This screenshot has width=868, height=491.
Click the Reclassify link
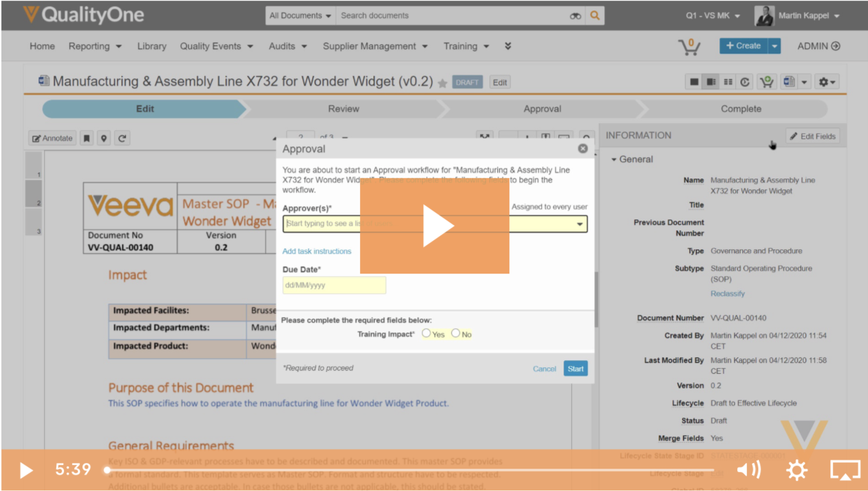[728, 294]
